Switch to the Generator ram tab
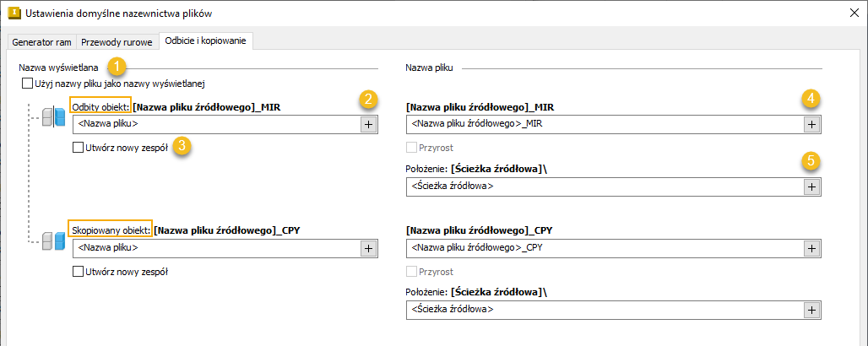Image resolution: width=868 pixels, height=346 pixels. coord(41,41)
